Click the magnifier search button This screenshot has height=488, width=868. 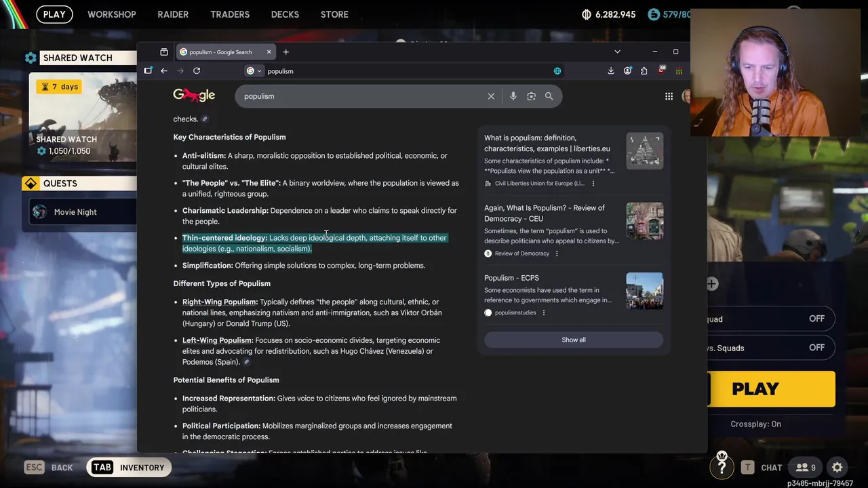[x=549, y=96]
